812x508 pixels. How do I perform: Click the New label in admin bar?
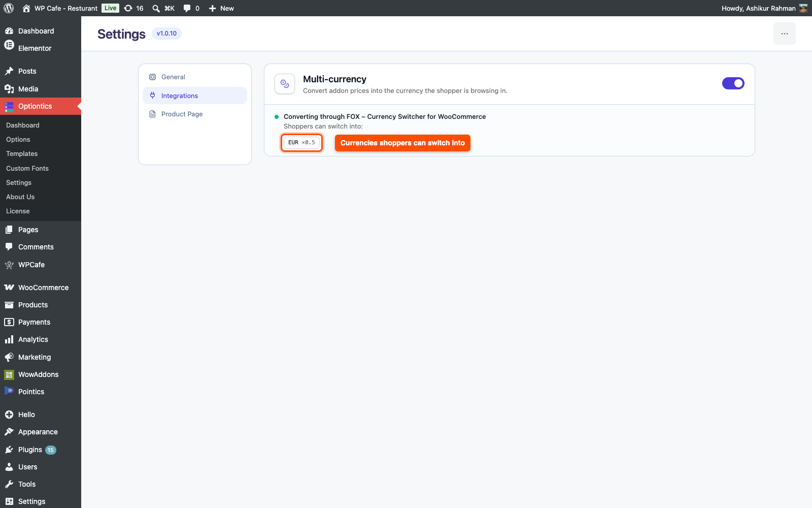click(x=227, y=8)
